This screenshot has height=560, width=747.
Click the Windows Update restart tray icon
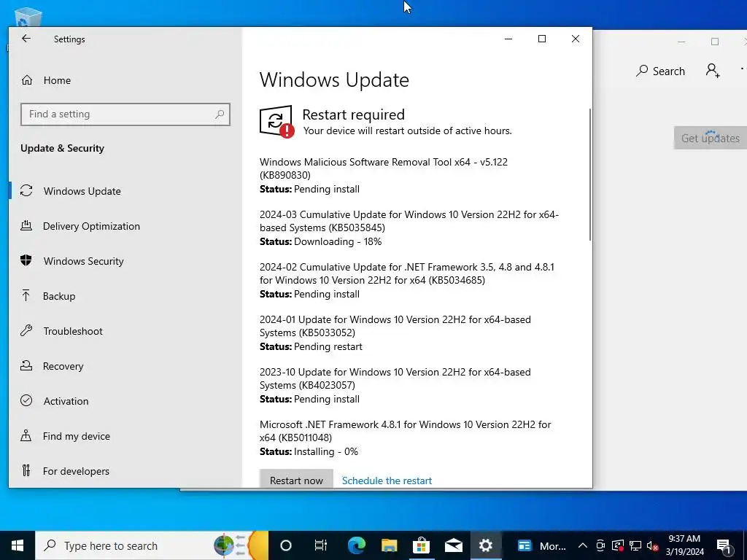(618, 545)
